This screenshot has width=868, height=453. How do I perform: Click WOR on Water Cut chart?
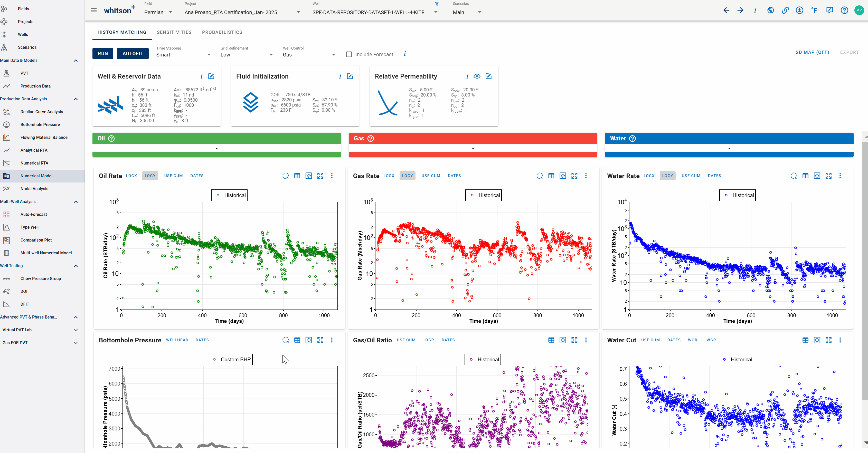pyautogui.click(x=692, y=340)
